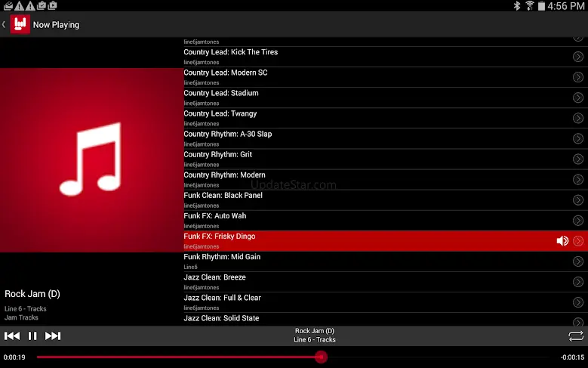Image resolution: width=588 pixels, height=368 pixels.
Task: Pause the current track
Action: 32,336
